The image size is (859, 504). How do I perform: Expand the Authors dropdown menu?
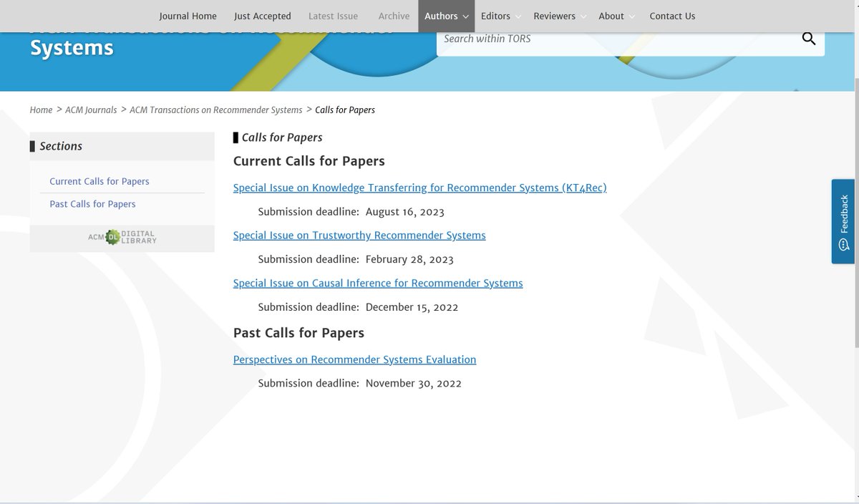(446, 16)
